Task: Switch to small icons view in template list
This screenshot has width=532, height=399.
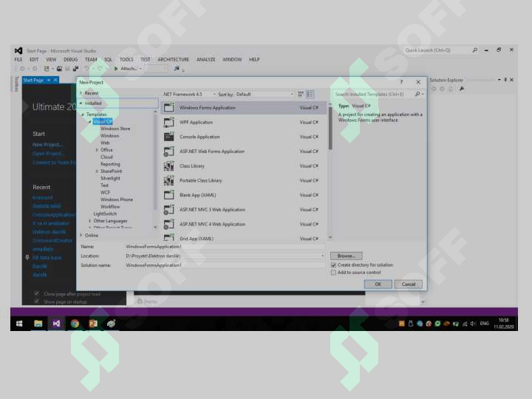Action: (x=301, y=95)
